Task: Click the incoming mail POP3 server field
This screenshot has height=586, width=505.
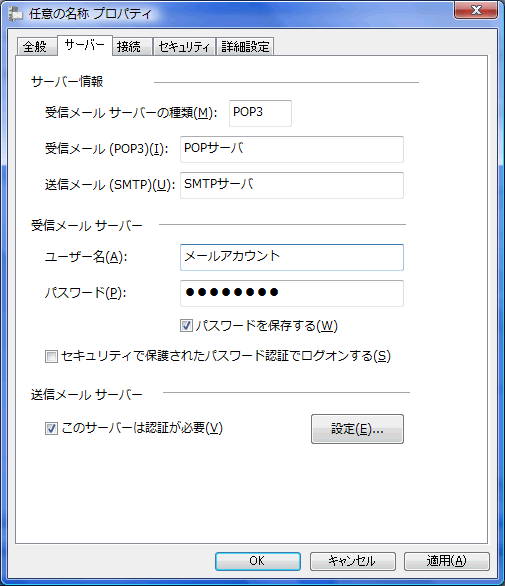Action: point(292,149)
